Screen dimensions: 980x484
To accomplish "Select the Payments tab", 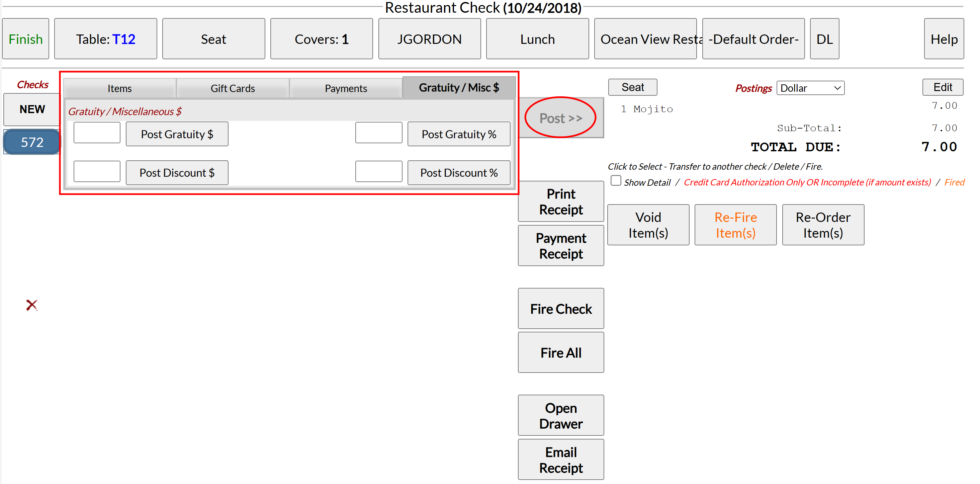I will tap(345, 88).
